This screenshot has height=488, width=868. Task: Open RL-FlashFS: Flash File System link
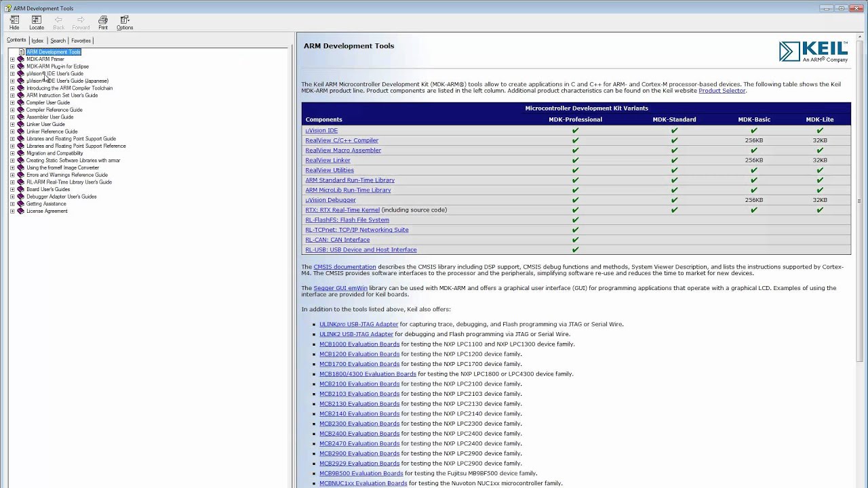click(x=347, y=220)
